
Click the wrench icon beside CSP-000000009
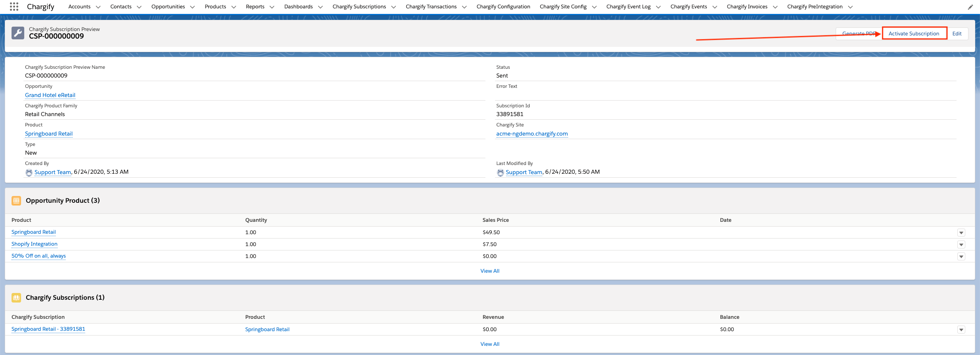[18, 33]
